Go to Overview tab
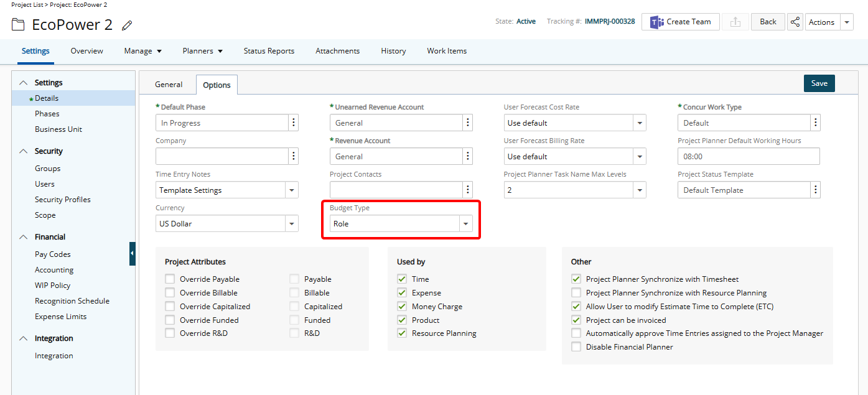The width and height of the screenshot is (868, 395). click(87, 51)
